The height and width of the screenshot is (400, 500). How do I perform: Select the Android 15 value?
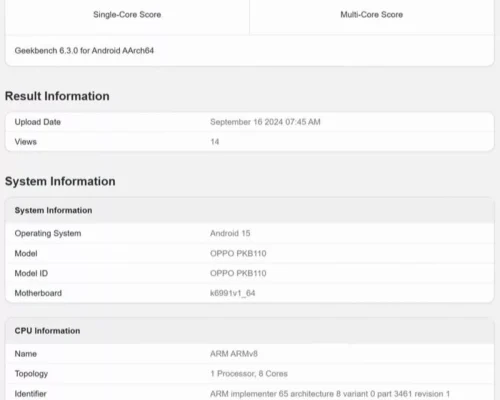pyautogui.click(x=230, y=233)
